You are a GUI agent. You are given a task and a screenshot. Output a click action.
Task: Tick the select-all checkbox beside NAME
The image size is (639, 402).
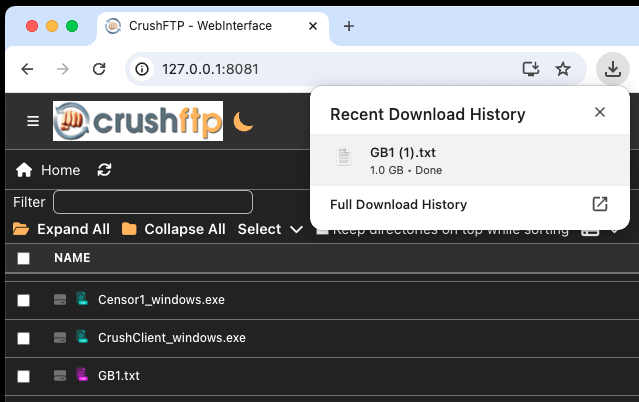click(24, 258)
